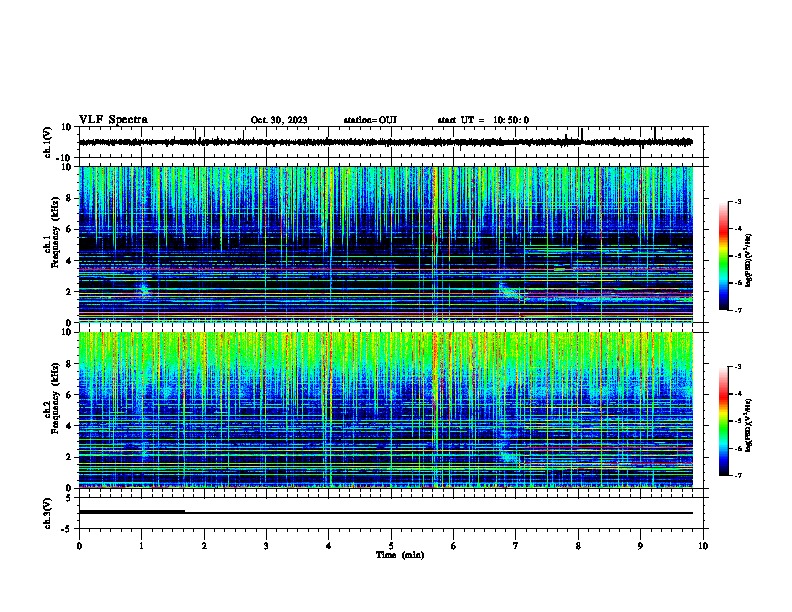Click time-axis tick label "2" at the bottom

point(204,546)
